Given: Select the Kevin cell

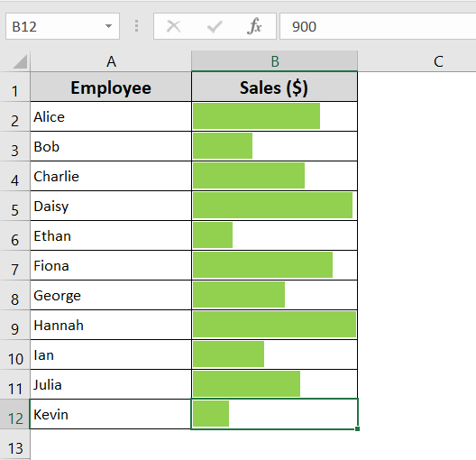Looking at the screenshot, I should [111, 414].
